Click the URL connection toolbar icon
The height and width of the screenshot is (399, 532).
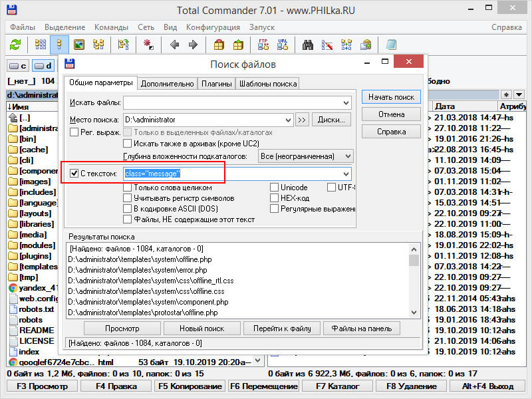[282, 45]
